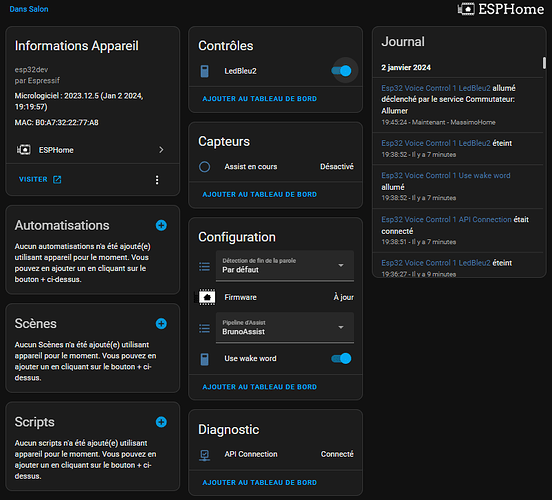Click the LedBleu2 switch entity icon
Viewport: 552px width, 500px height.
pos(205,71)
